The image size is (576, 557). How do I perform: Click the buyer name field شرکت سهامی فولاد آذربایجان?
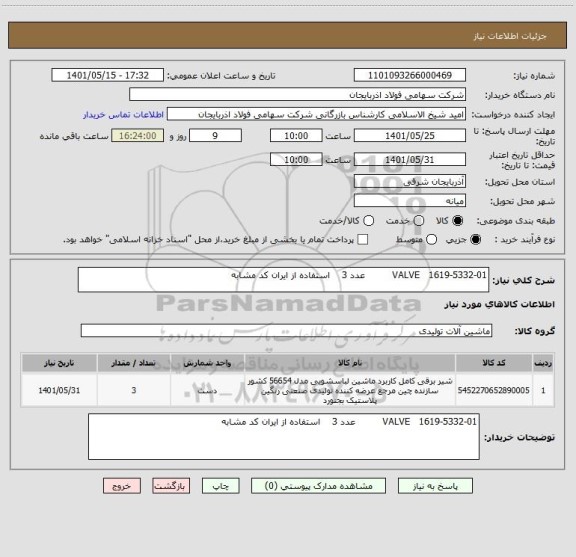tap(298, 95)
